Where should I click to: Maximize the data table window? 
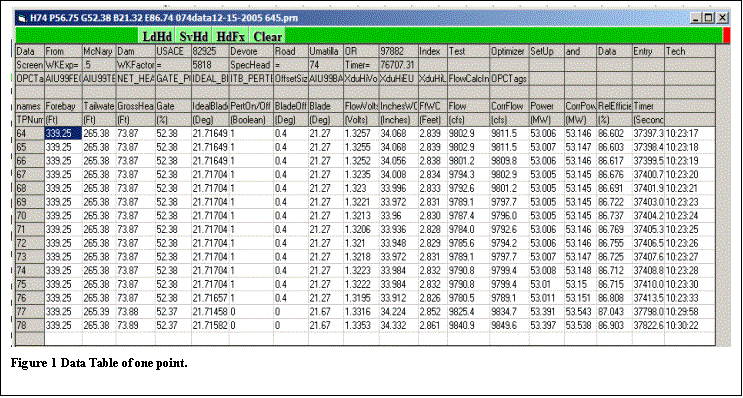[708, 18]
